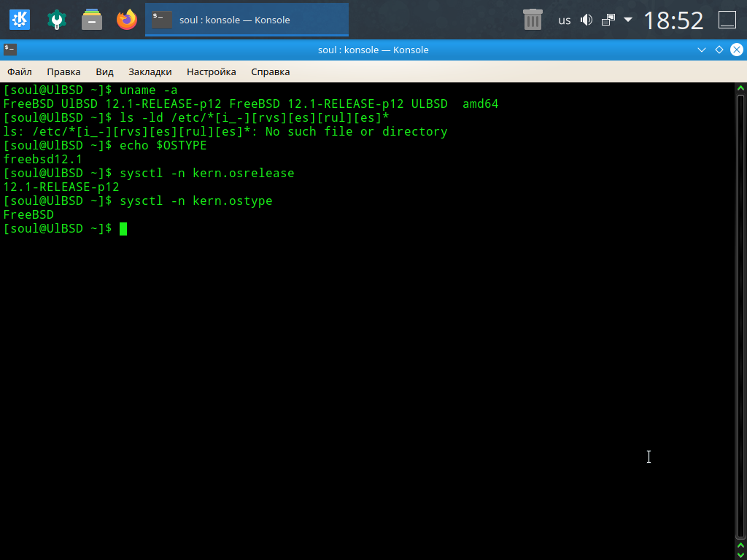Viewport: 747px width, 560px height.
Task: Minimize the Konsole window via down chevron
Action: 701,50
